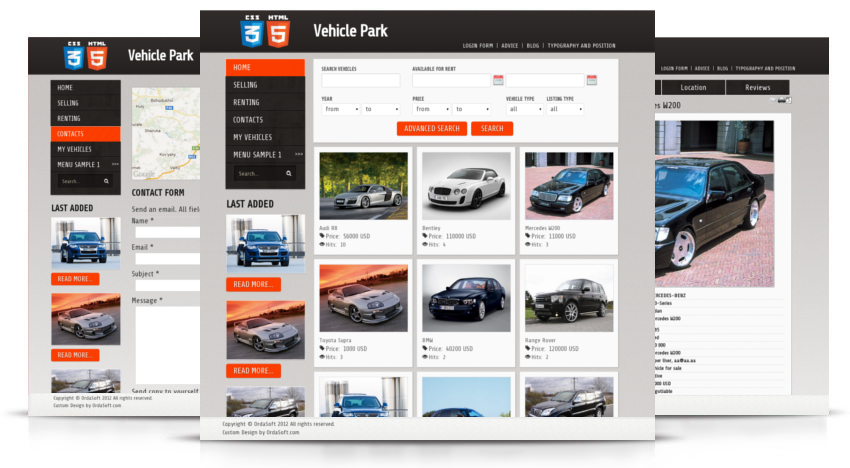
Task: Switch to the Reviews tab in right window
Action: click(757, 87)
